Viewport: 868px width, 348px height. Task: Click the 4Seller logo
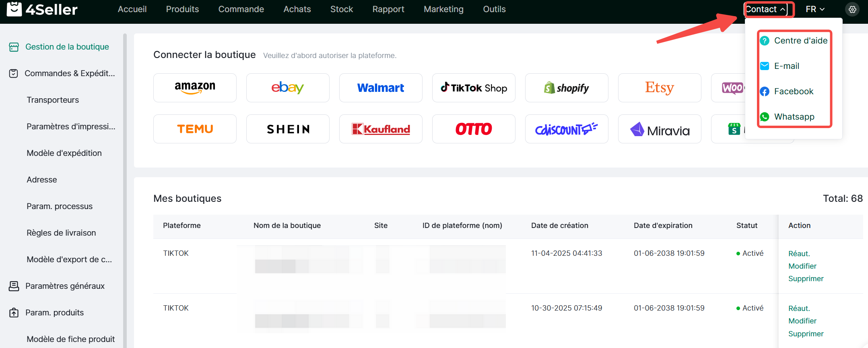click(x=42, y=9)
